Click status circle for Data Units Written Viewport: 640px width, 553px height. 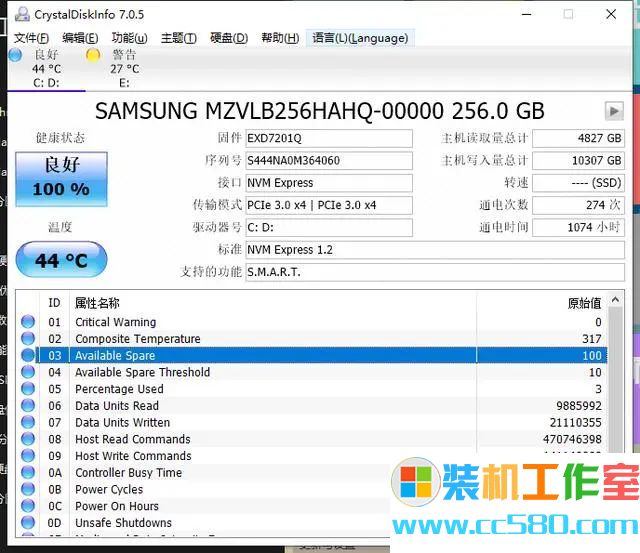click(x=28, y=422)
